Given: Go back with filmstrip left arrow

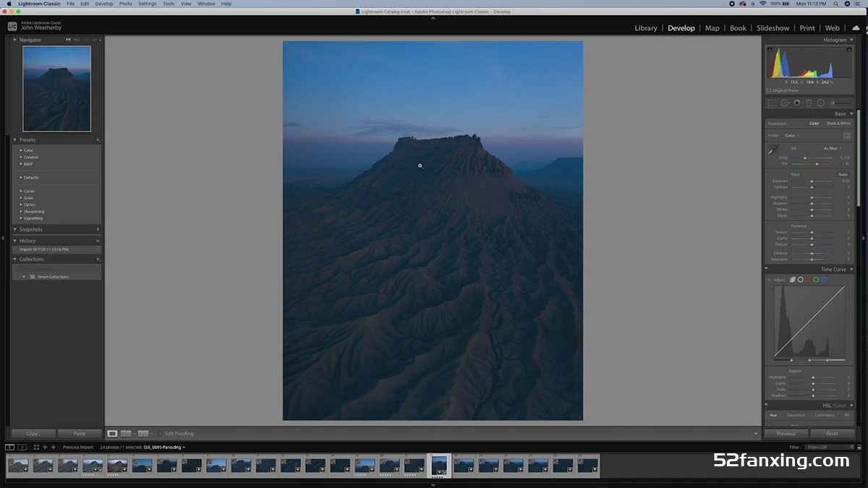Looking at the screenshot, I should 44,447.
